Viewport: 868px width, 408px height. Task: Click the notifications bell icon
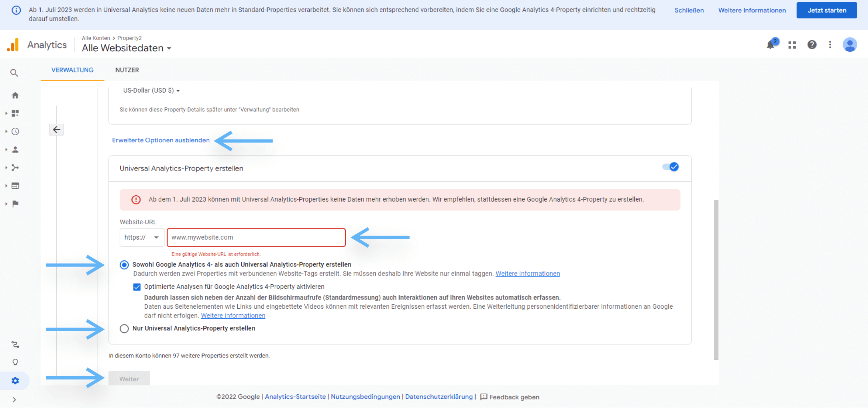coord(771,45)
